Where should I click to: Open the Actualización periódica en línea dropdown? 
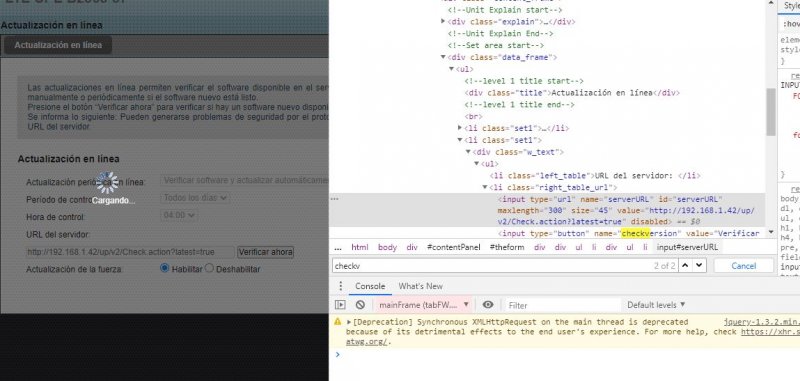coord(244,181)
